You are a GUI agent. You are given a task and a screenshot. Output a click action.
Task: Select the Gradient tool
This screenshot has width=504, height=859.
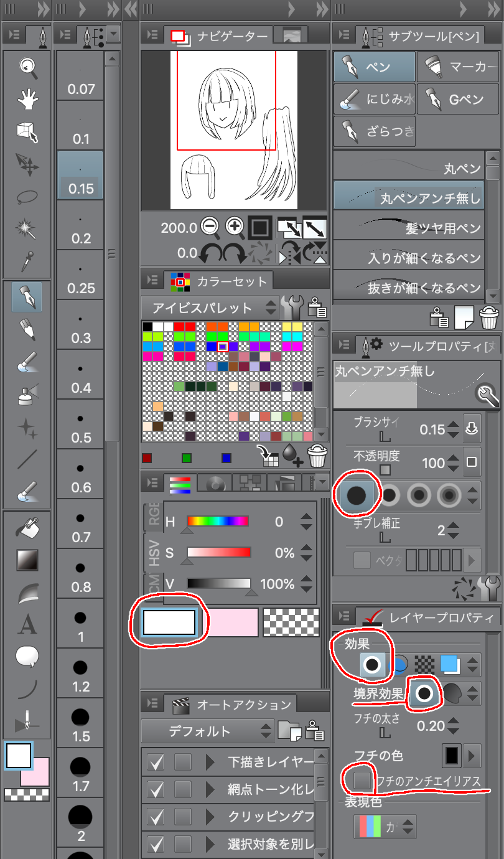(27, 561)
